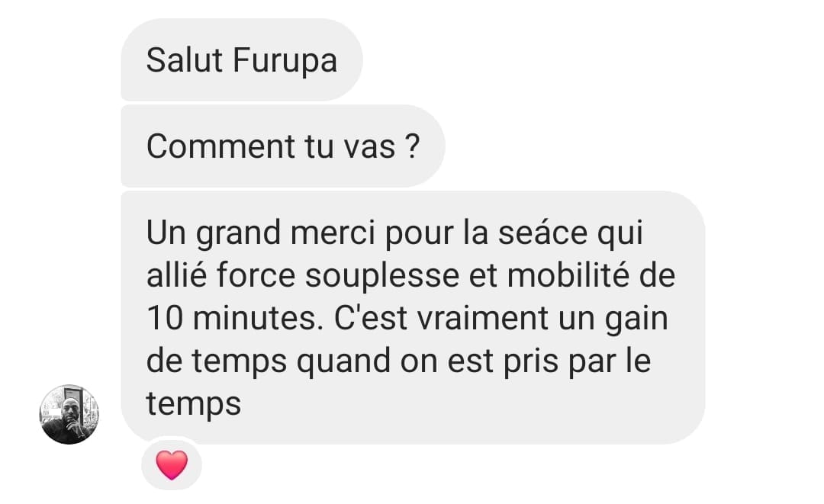
Task: Tap the long thank-you message bubble
Action: [413, 318]
